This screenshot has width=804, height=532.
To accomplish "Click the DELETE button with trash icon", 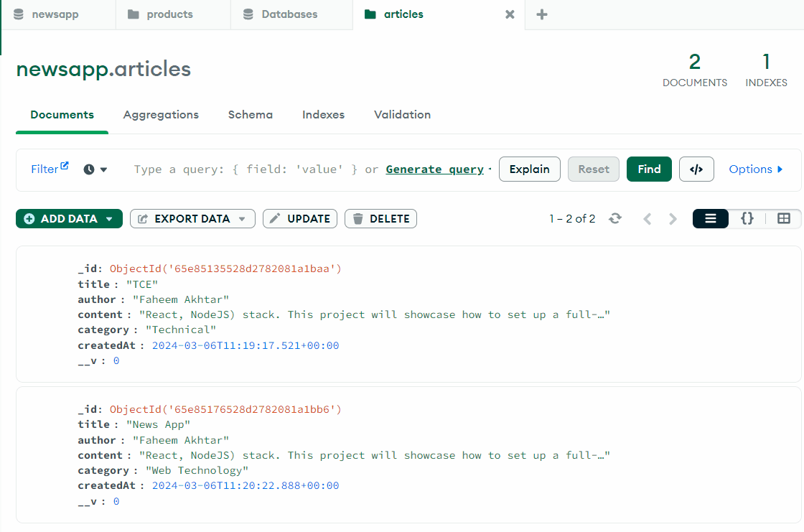I will click(x=380, y=219).
